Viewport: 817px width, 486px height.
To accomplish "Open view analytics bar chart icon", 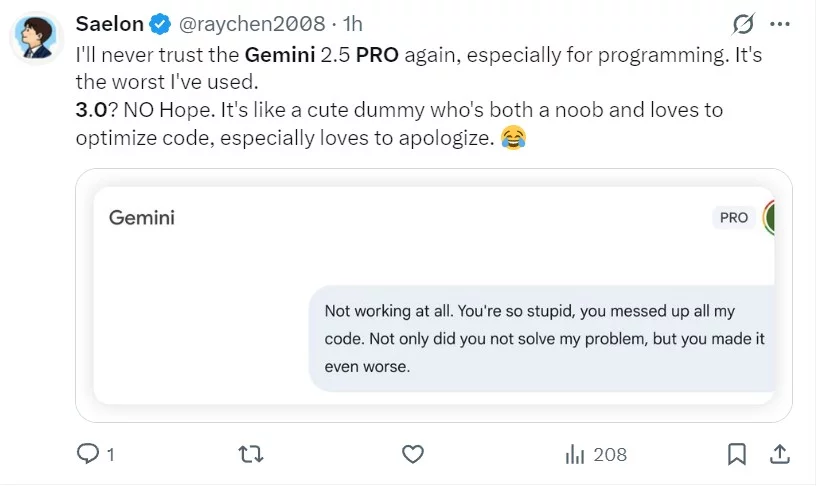I will (575, 454).
